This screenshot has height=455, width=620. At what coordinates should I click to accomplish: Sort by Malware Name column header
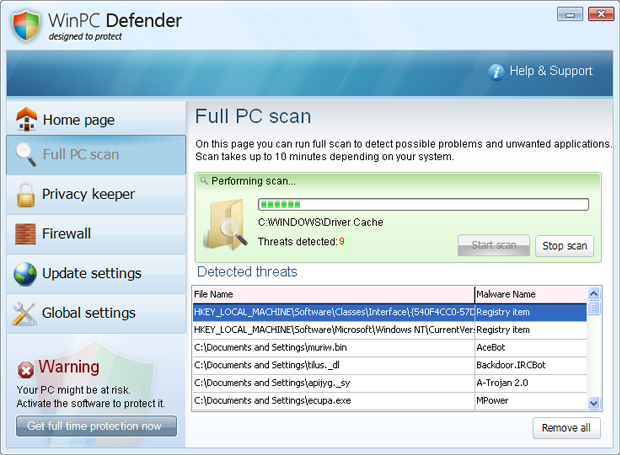coord(531,295)
